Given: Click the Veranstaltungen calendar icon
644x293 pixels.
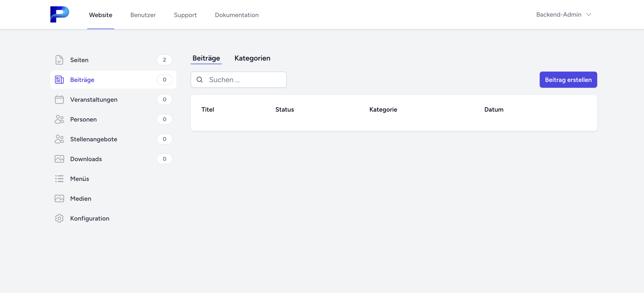Looking at the screenshot, I should coord(59,99).
